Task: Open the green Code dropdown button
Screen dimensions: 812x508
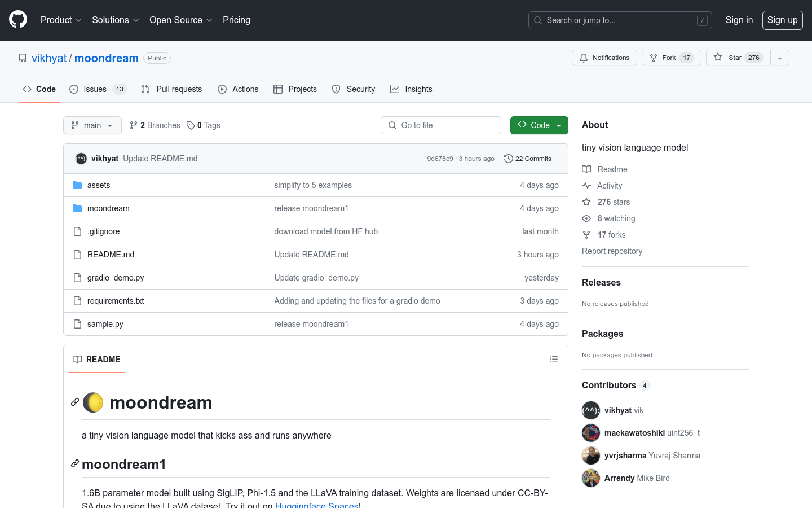Action: [539, 125]
